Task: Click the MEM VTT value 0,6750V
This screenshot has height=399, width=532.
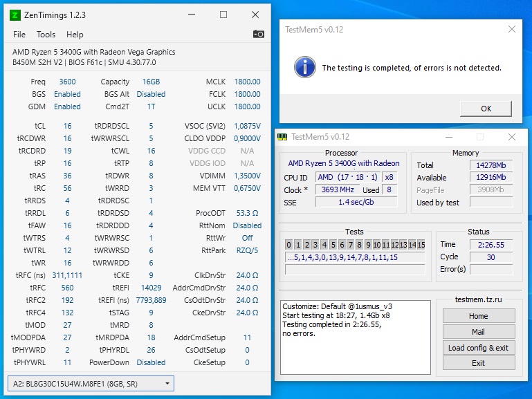Action: pyautogui.click(x=248, y=188)
